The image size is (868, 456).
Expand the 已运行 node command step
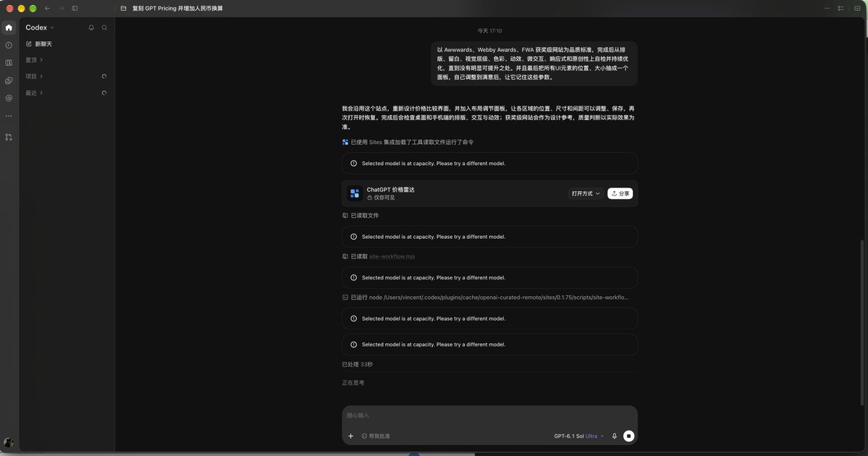485,297
